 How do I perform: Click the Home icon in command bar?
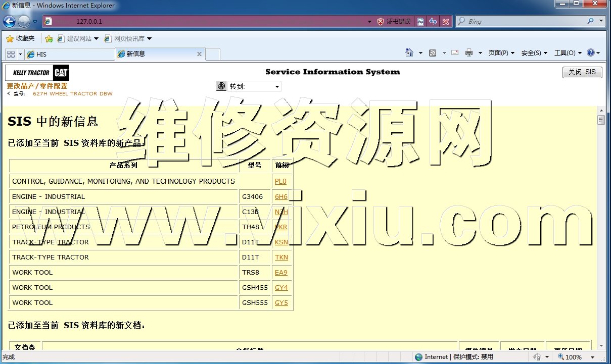[x=410, y=53]
